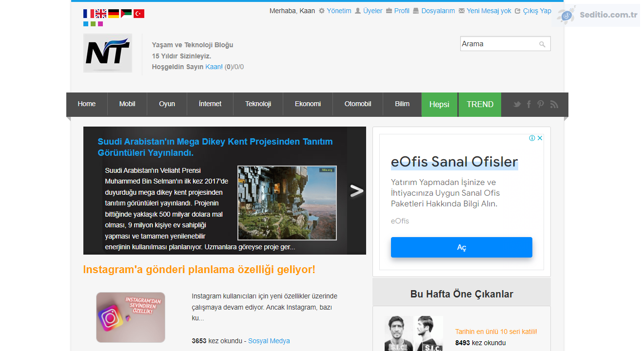This screenshot has height=351, width=644.
Task: Advance the slider with the next arrow
Action: (357, 191)
